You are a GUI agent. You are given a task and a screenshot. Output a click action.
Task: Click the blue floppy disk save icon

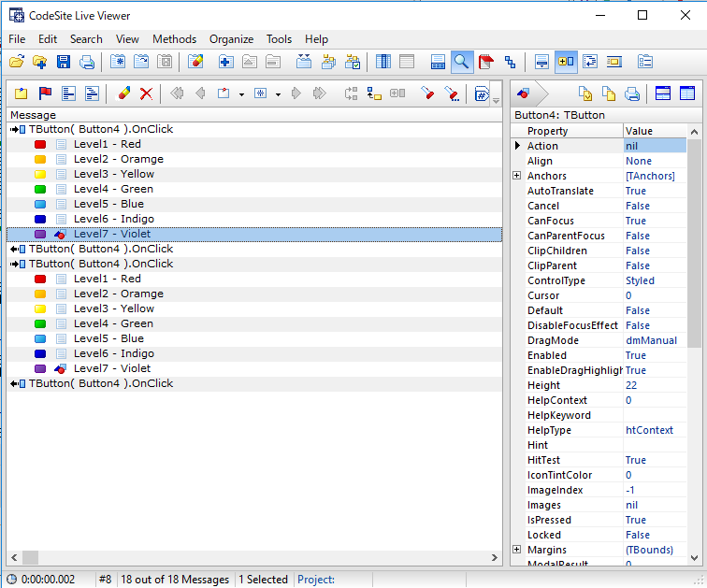coord(64,62)
